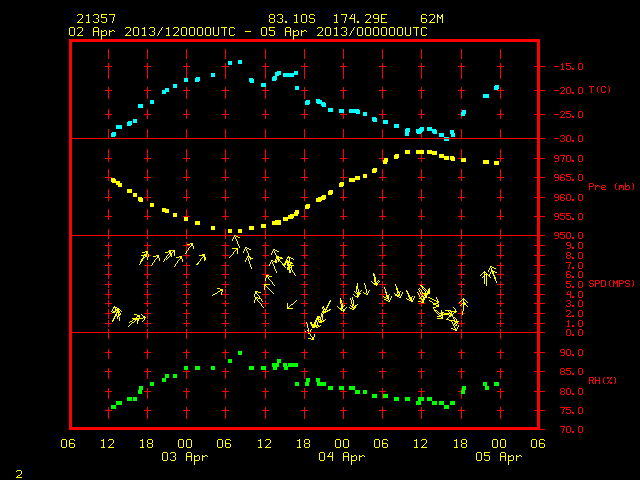
Task: Click the RH(%) humidity axis label
Action: (x=602, y=380)
